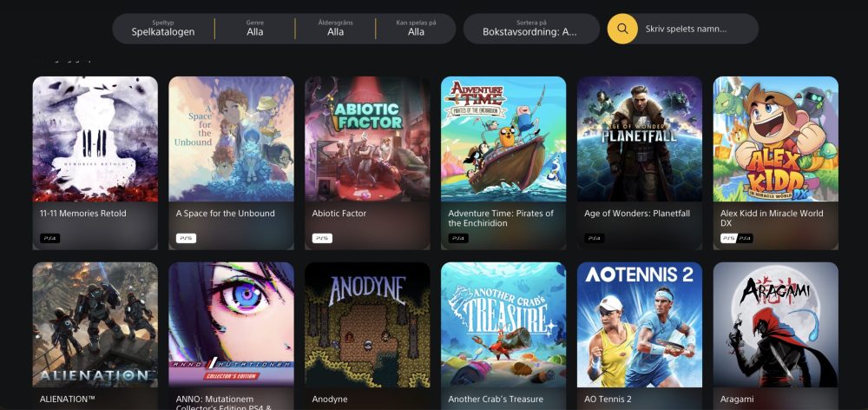Open the Sortera på Bokstavsordning dropdown
Screen dimensions: 868x410
point(531,29)
